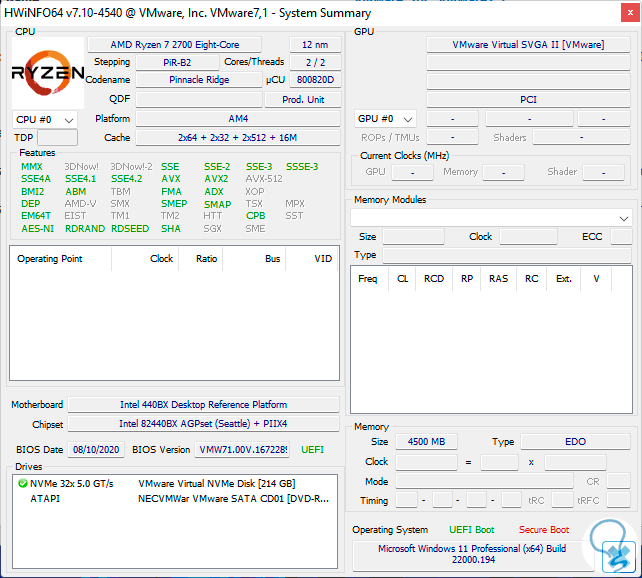
Task: Select the NVMe 32x 5.0 GT/s drive row
Action: point(175,484)
